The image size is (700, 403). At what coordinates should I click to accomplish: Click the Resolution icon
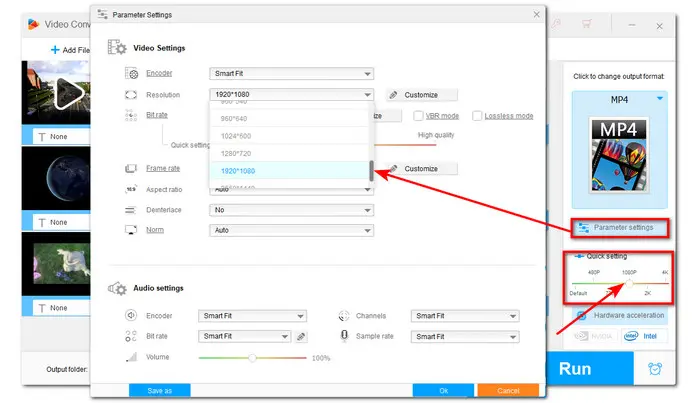tap(131, 95)
